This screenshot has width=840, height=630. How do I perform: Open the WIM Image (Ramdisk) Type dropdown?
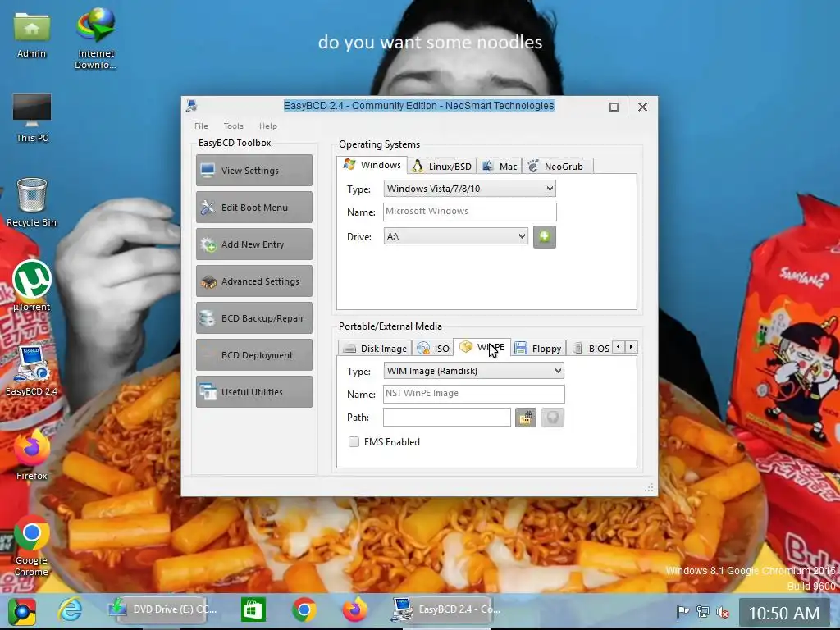[473, 371]
